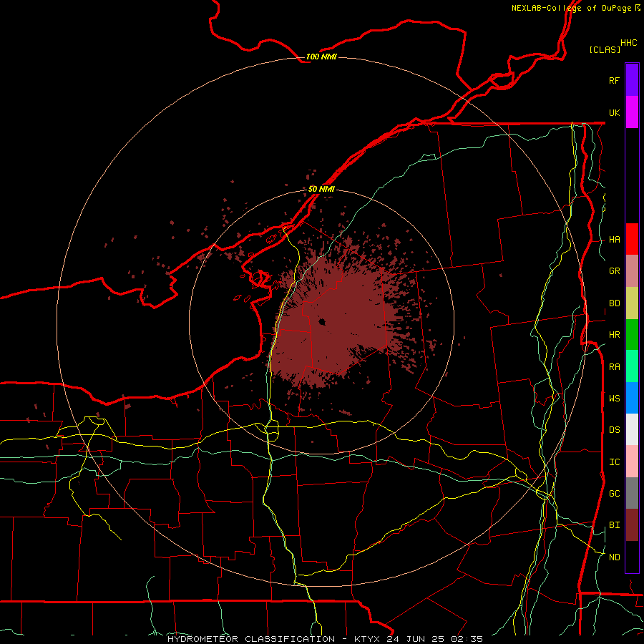The image size is (644, 644).
Task: Click the "RA" legend label
Action: [x=614, y=367]
